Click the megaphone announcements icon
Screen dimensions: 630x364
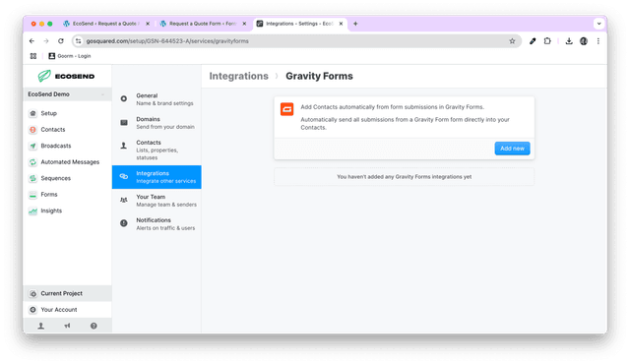click(67, 326)
